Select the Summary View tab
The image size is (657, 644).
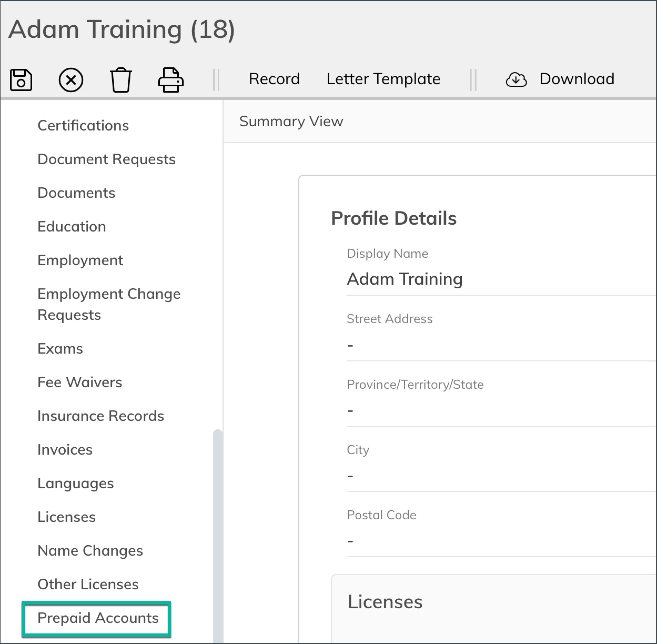tap(291, 122)
